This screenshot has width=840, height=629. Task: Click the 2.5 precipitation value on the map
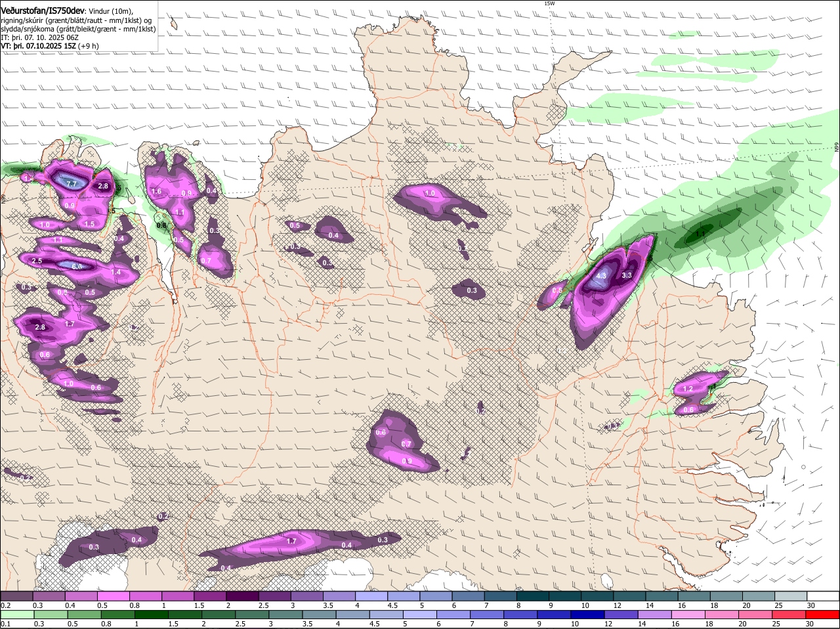(37, 261)
